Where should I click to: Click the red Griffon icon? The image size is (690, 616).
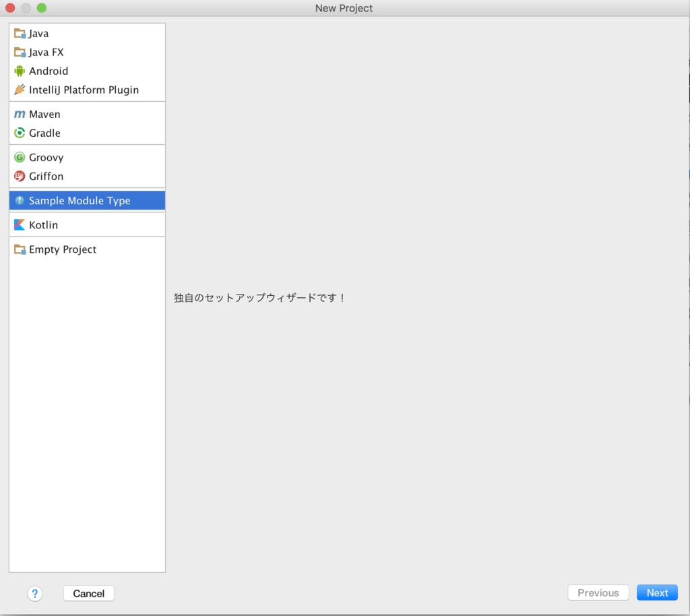(x=20, y=176)
